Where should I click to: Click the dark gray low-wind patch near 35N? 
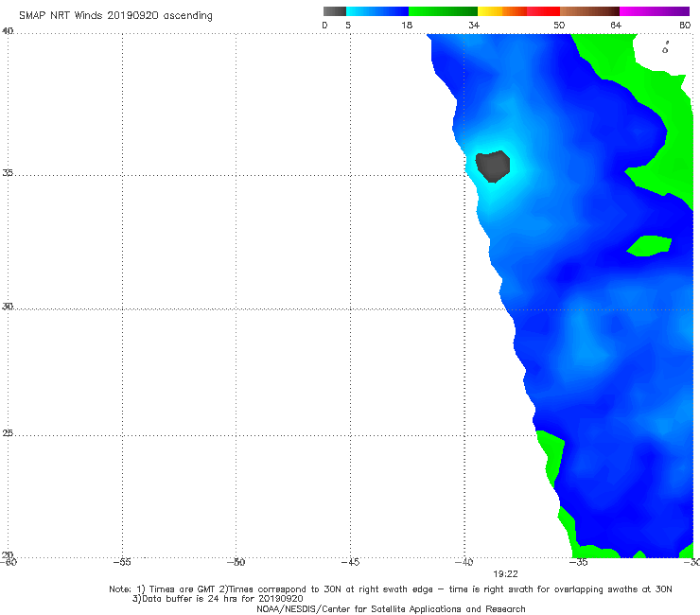493,167
